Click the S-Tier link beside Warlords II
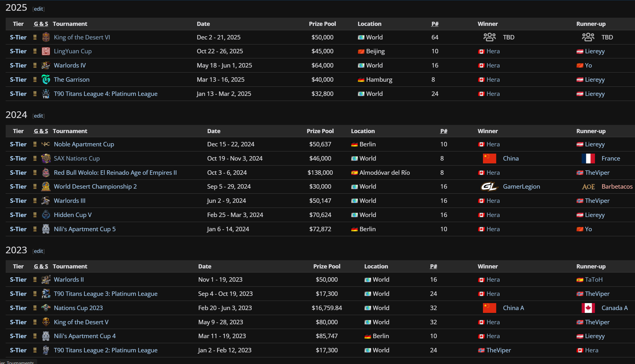 18,279
